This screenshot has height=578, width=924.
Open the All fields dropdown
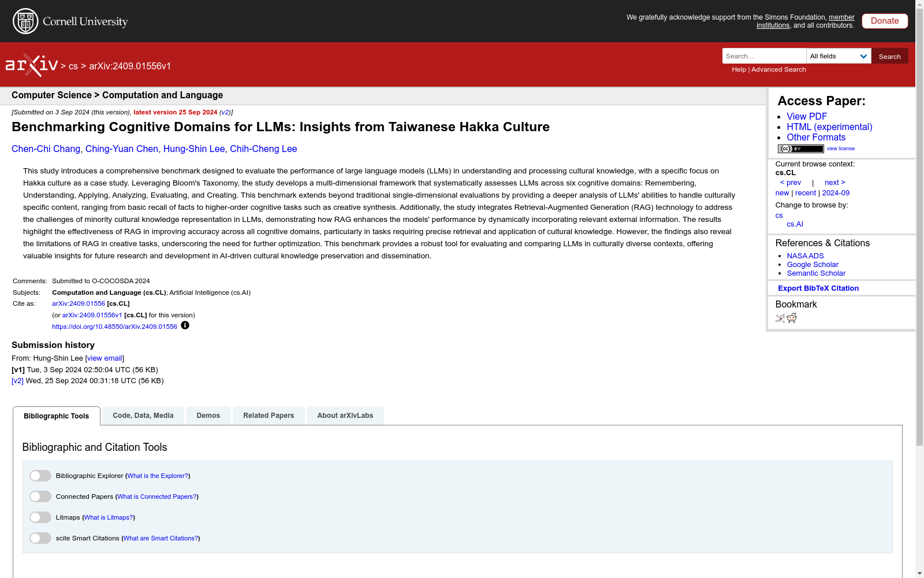(839, 56)
